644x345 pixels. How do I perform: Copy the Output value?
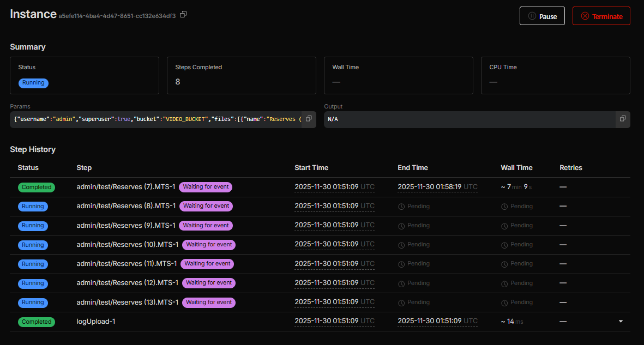coord(623,119)
